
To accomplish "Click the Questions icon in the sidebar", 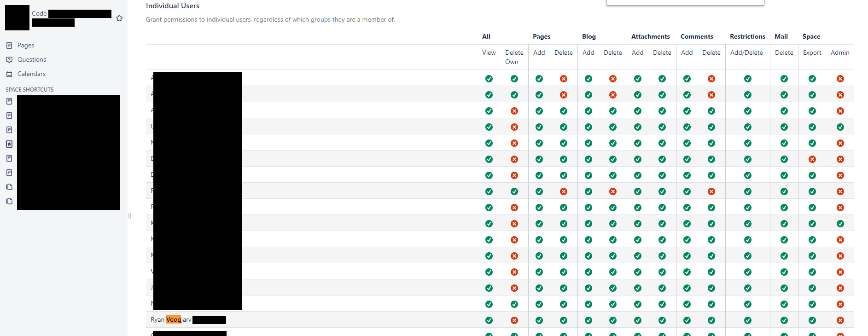I will click(9, 60).
